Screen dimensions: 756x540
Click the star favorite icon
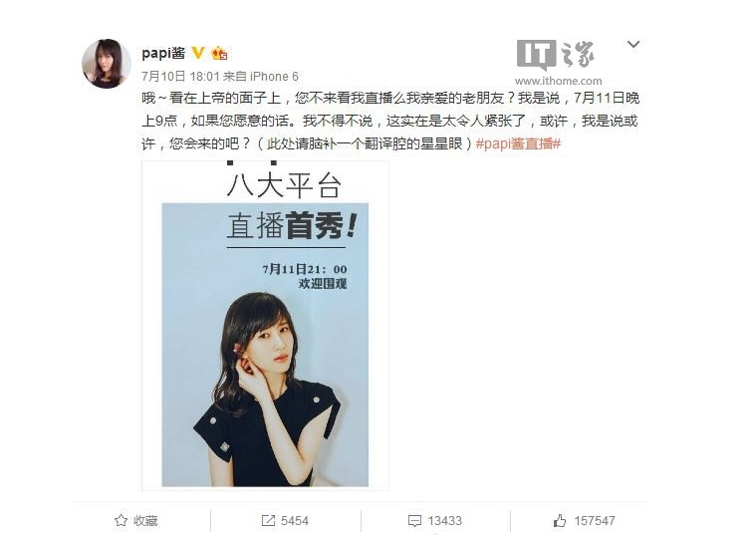click(121, 521)
